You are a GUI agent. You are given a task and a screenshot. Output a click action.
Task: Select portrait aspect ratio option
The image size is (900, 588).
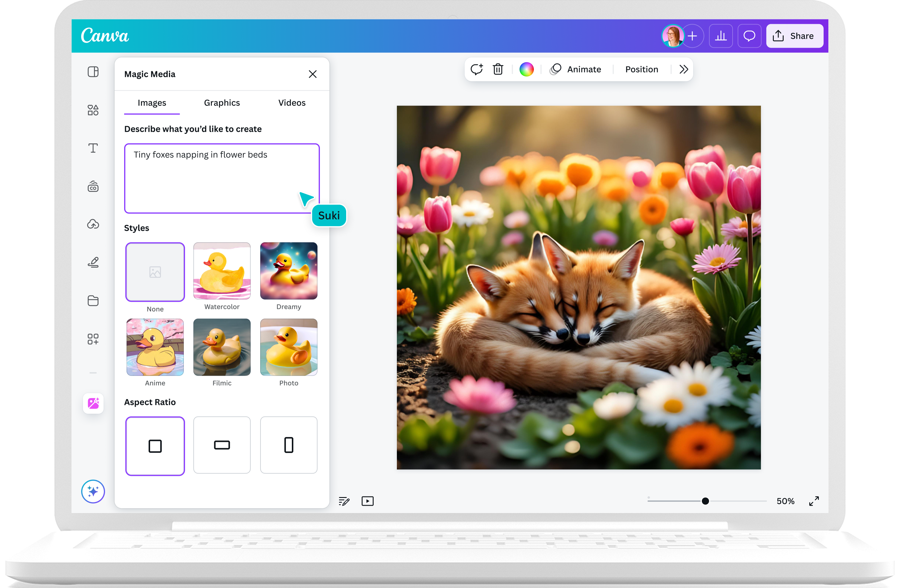(x=289, y=445)
